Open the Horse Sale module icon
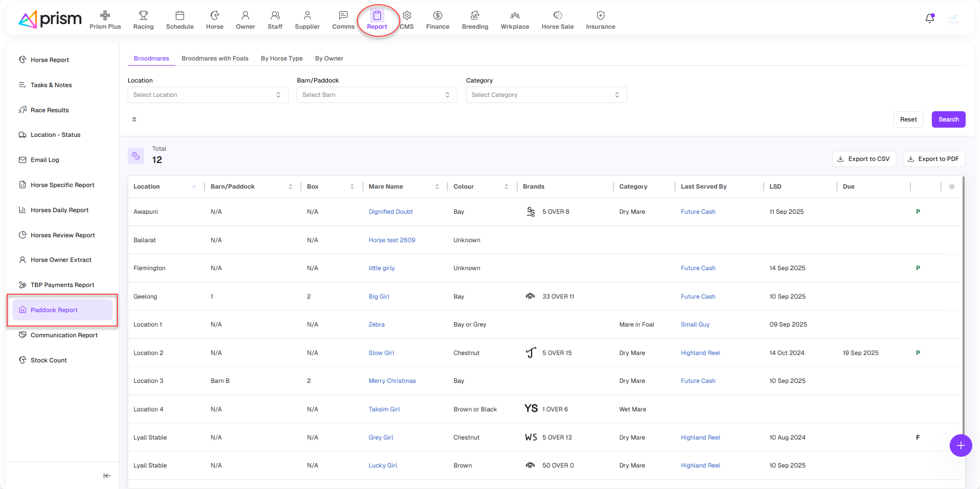 pyautogui.click(x=557, y=16)
